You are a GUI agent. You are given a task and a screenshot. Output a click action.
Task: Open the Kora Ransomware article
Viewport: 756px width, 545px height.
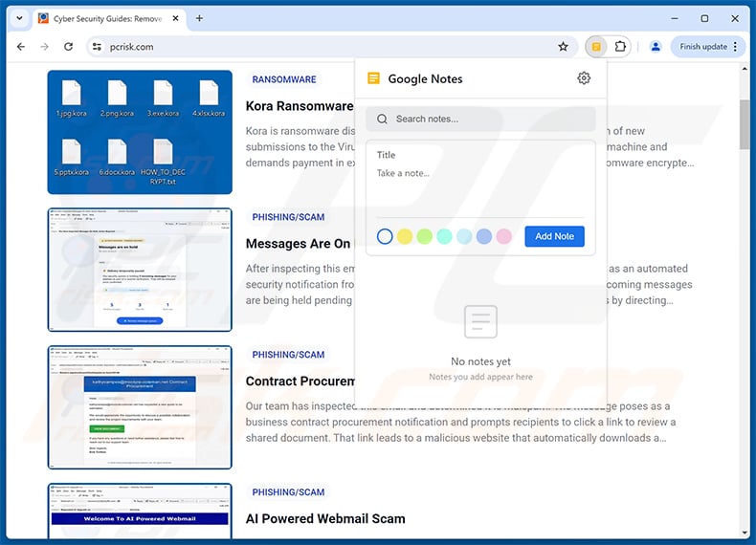300,106
